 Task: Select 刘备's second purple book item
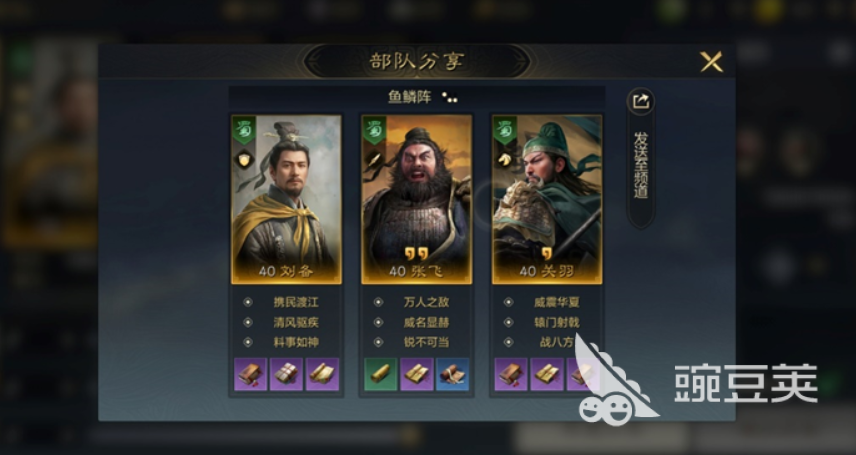point(287,374)
